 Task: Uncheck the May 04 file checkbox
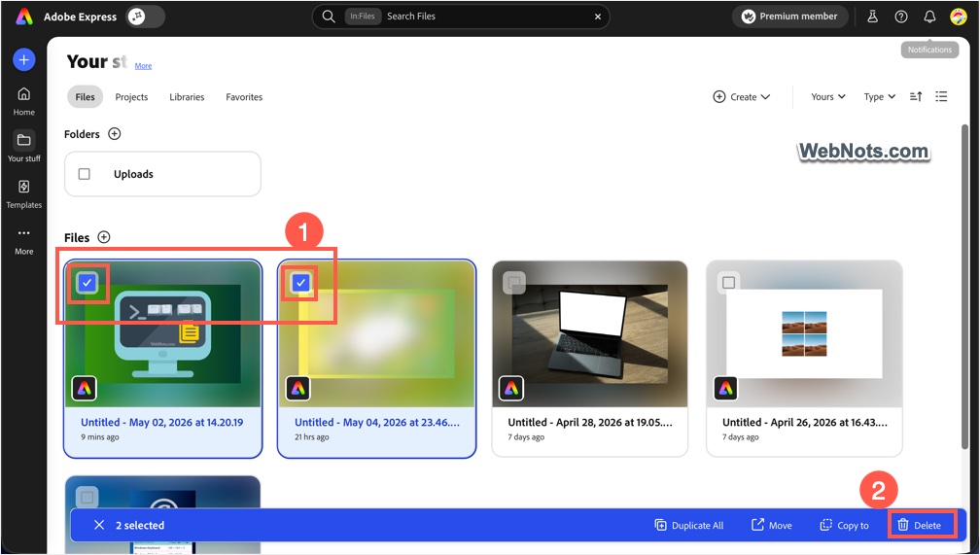click(300, 283)
